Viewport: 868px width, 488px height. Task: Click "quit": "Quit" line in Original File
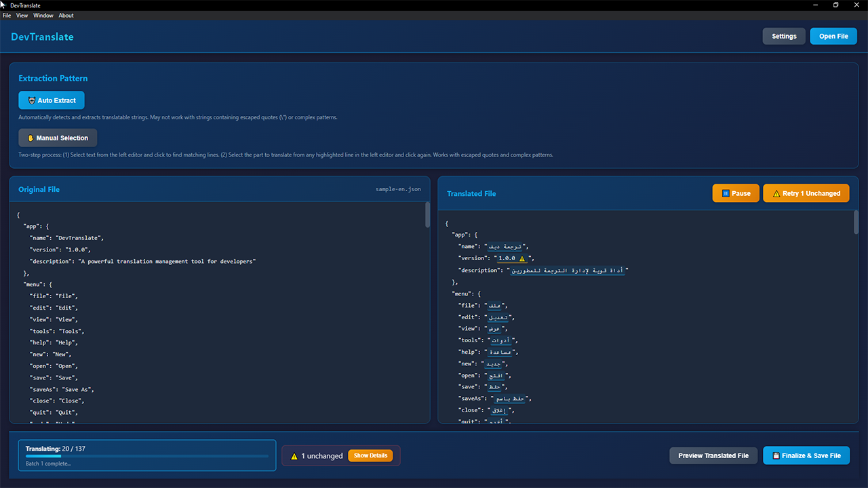(54, 412)
